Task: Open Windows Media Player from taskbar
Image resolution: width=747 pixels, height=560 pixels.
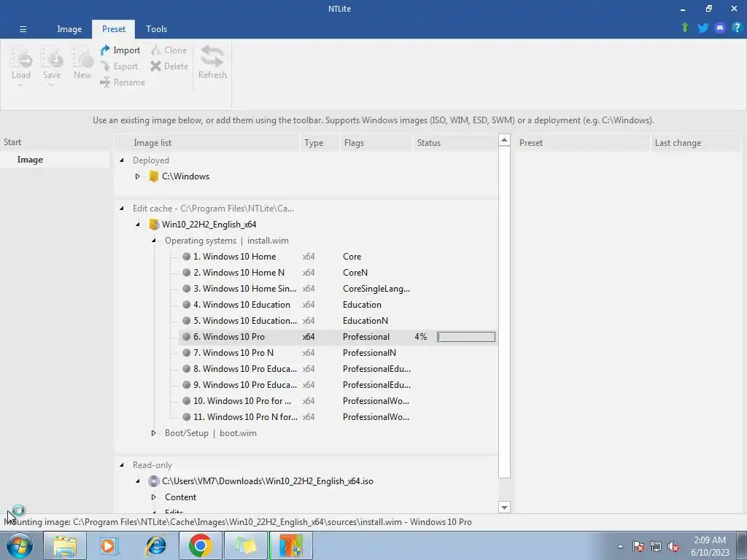Action: click(x=110, y=545)
